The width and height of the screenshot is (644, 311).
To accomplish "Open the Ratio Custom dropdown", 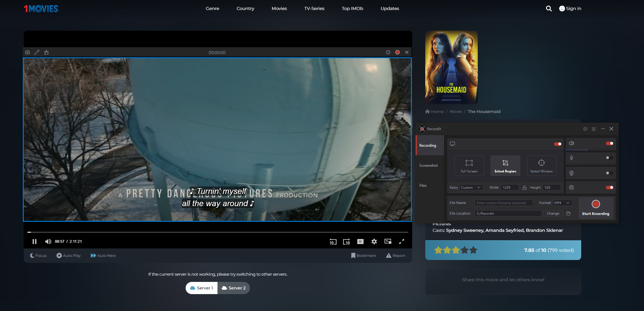I will click(471, 187).
